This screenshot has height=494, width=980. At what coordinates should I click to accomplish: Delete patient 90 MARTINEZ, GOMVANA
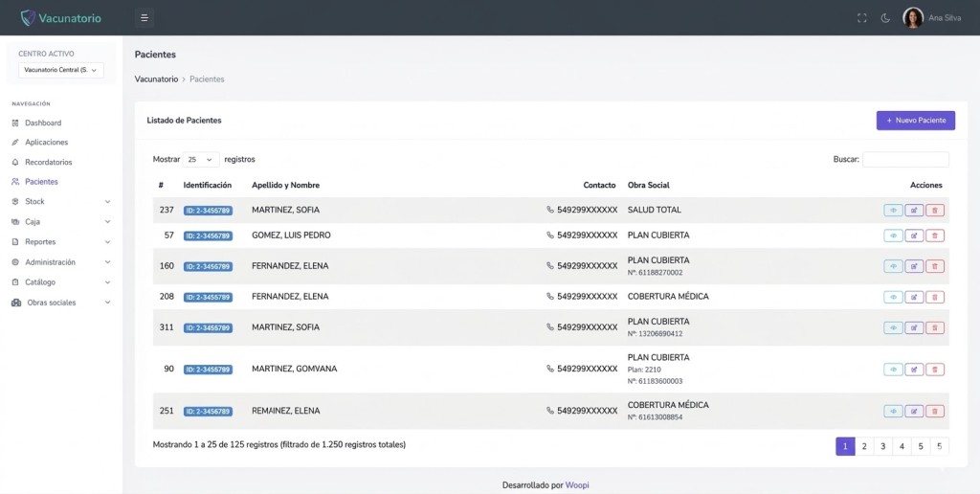(x=935, y=370)
